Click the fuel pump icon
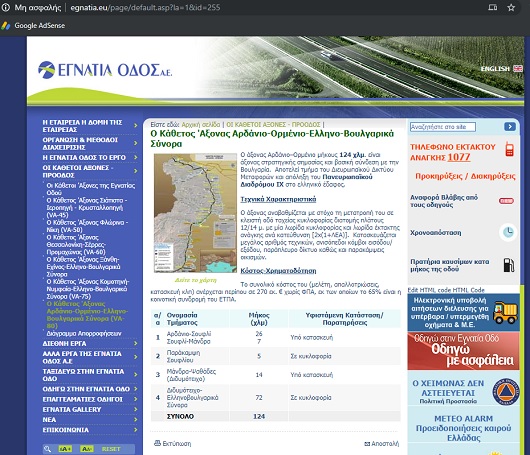 pos(509,265)
